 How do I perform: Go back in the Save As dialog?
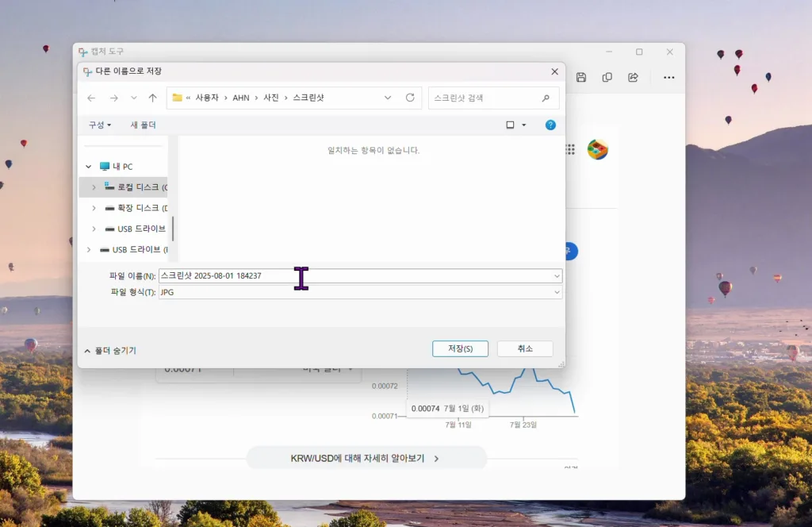click(91, 98)
